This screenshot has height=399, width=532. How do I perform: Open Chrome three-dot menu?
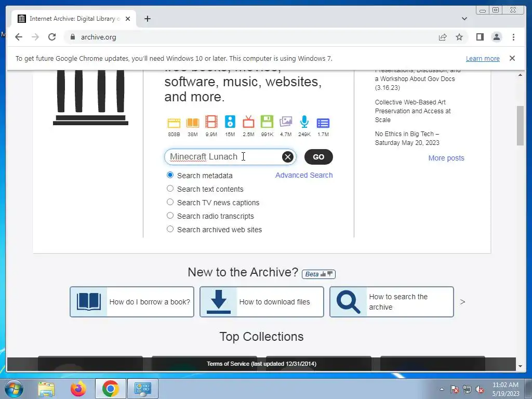[513, 37]
